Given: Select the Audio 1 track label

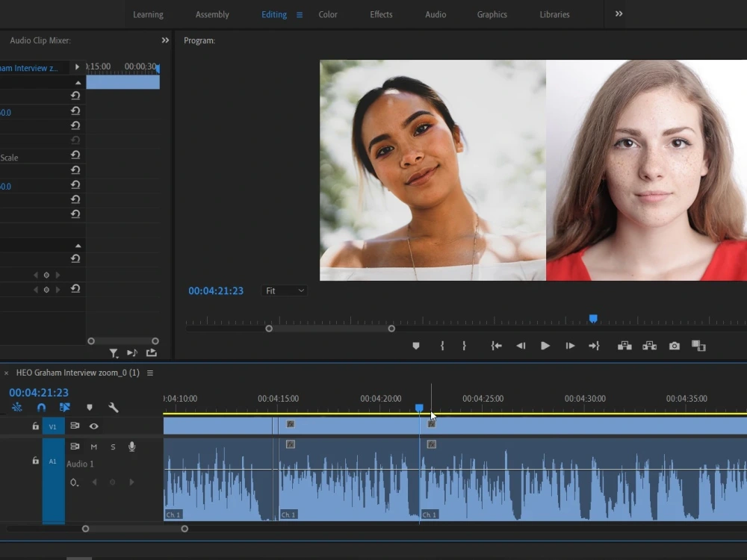Looking at the screenshot, I should [80, 464].
